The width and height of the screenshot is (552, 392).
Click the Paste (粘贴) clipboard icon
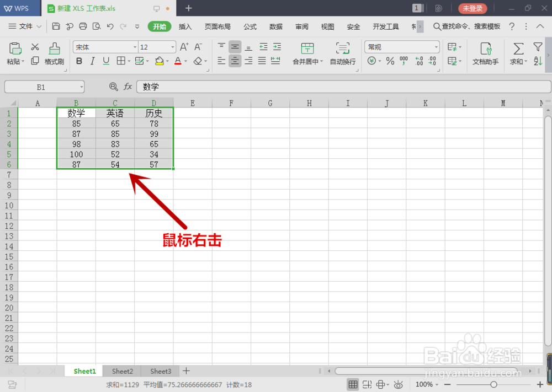[x=15, y=49]
